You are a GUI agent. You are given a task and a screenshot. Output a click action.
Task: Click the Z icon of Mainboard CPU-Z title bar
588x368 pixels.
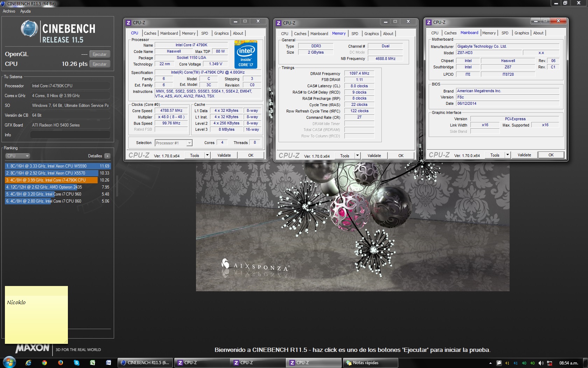click(429, 22)
